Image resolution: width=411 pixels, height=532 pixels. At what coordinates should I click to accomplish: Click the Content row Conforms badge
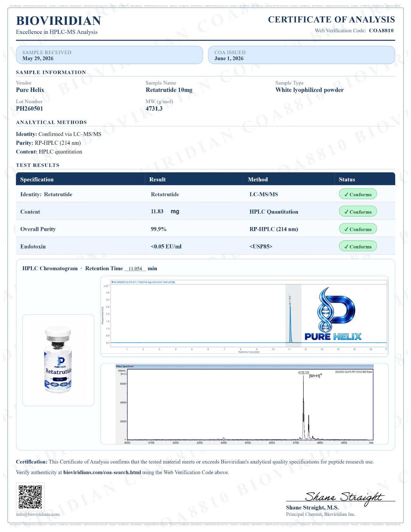click(358, 212)
